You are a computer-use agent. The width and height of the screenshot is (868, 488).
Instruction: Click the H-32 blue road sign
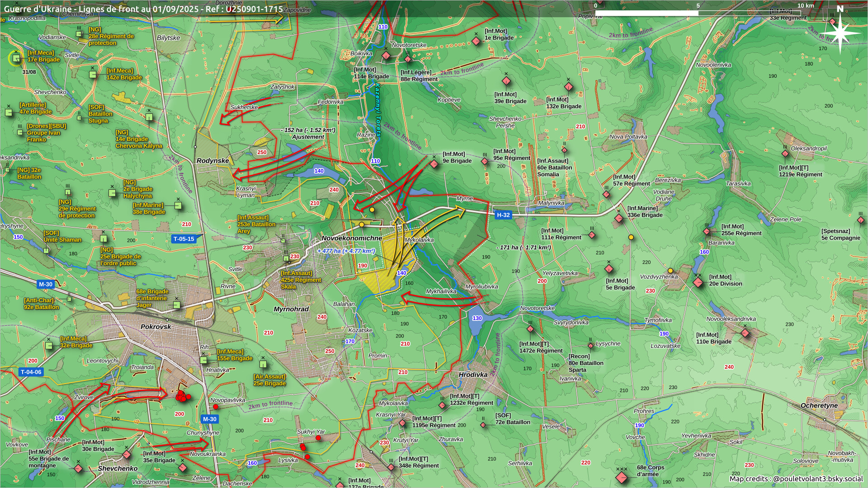(x=503, y=215)
